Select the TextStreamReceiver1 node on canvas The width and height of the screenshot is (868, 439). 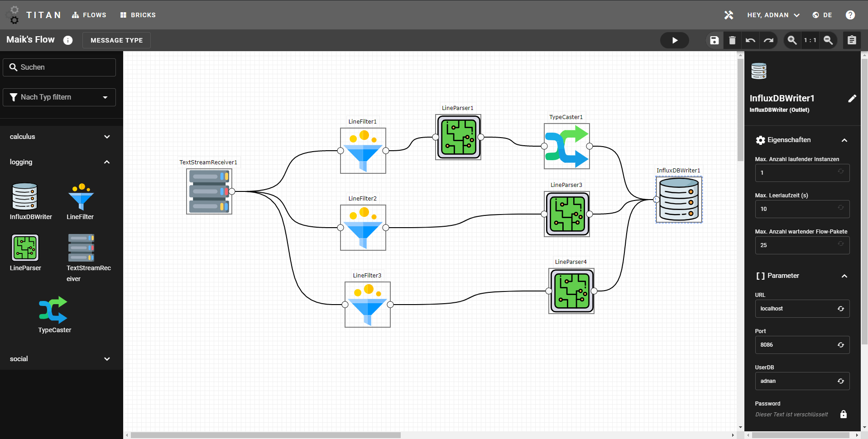(209, 191)
